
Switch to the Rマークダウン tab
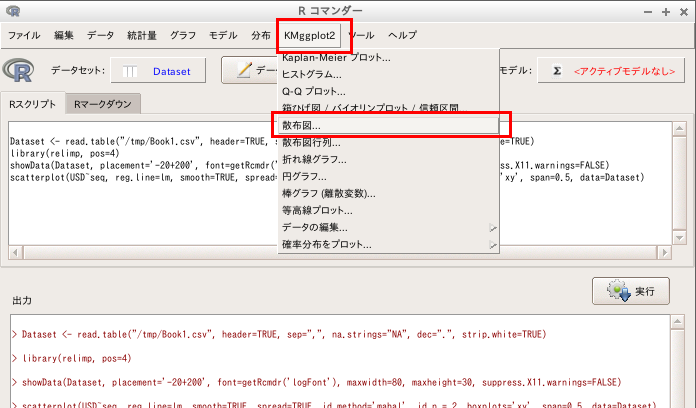(x=103, y=104)
